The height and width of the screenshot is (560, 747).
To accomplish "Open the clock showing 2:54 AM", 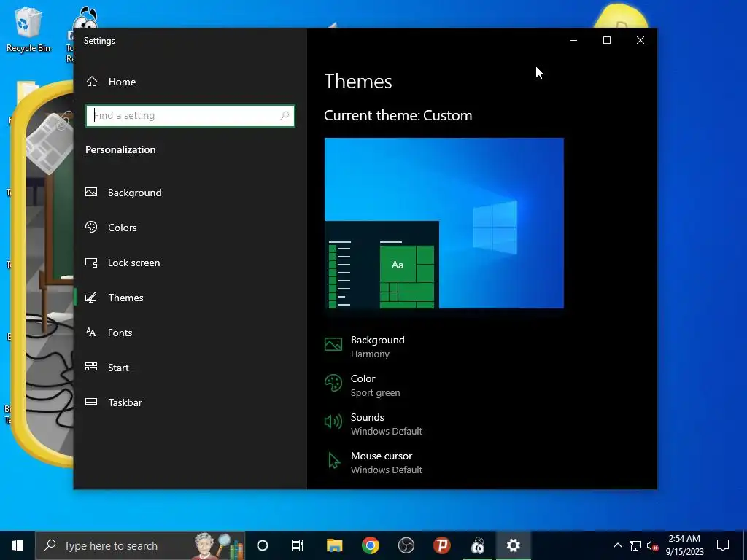I will 684,545.
